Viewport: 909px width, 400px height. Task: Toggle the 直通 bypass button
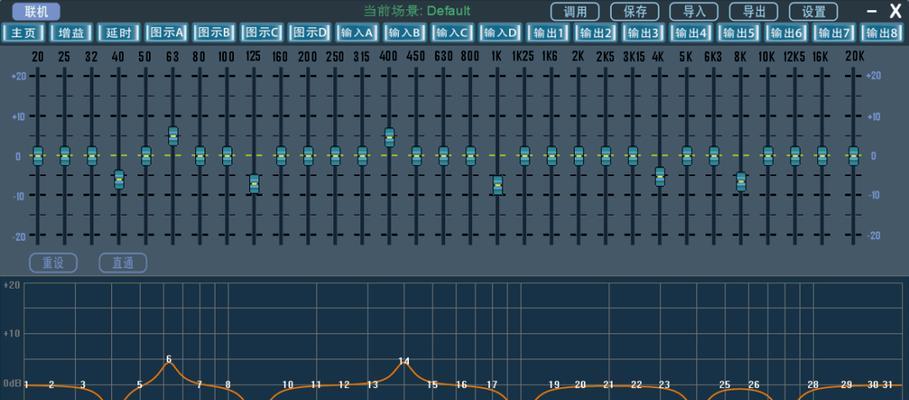(x=122, y=263)
